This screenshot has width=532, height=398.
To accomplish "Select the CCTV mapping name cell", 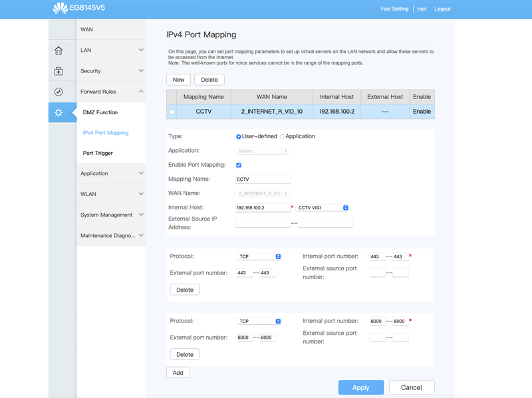I will [203, 112].
